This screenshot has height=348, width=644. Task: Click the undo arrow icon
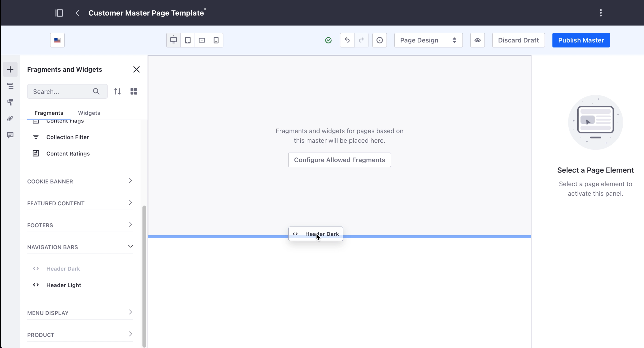[347, 40]
